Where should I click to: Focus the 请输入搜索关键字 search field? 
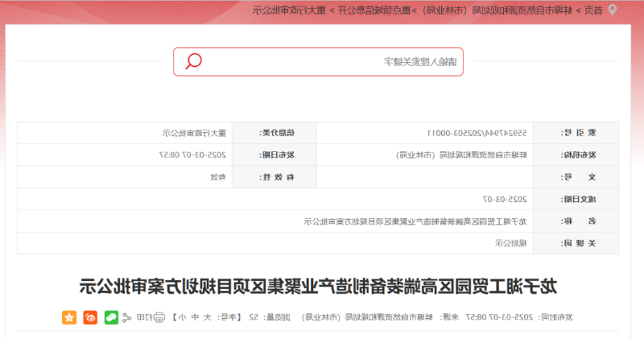point(318,62)
